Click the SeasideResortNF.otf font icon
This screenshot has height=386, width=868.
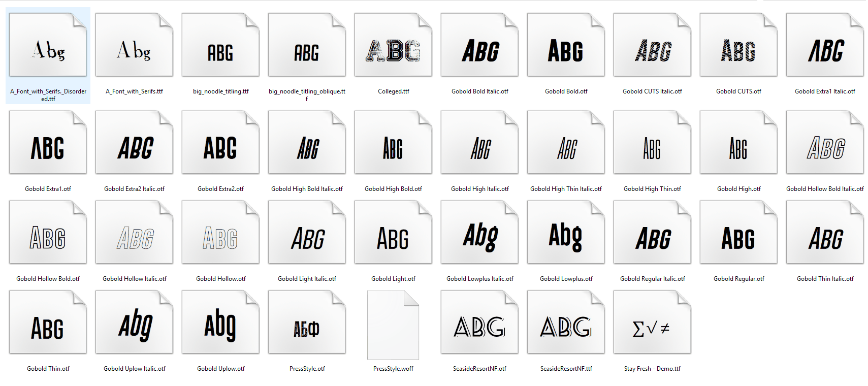point(479,323)
